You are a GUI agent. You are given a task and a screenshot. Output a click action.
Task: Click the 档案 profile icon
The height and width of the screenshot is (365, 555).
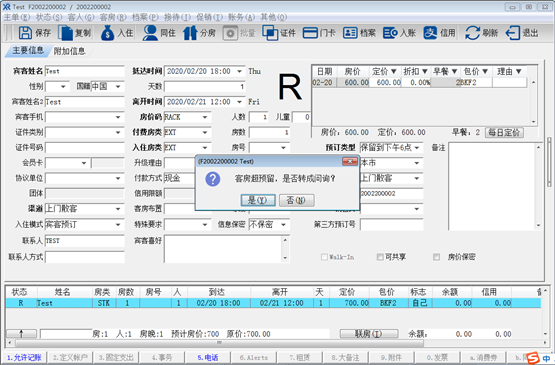[x=350, y=33]
